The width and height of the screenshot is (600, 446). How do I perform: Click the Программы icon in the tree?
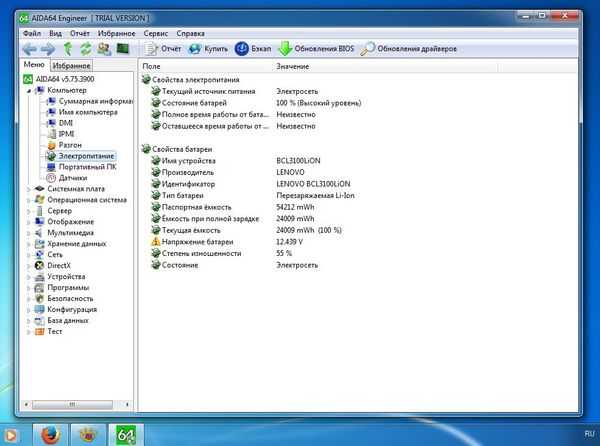click(39, 288)
